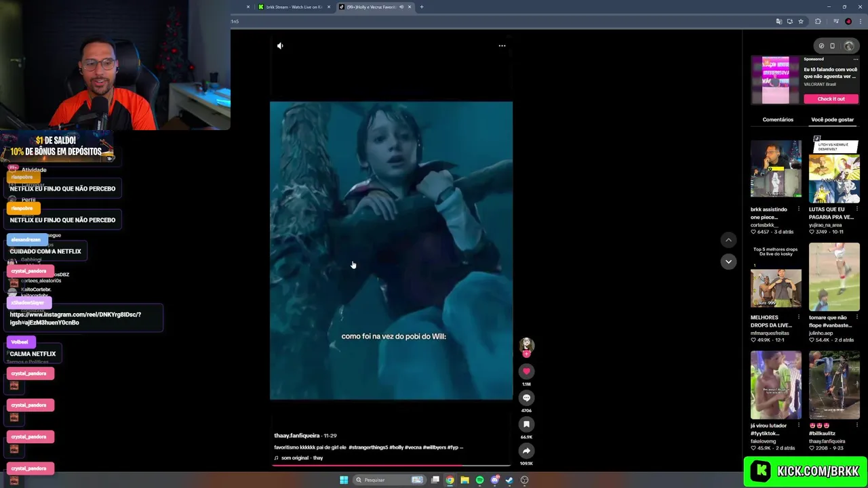
Task: Open the profile avatar in the top-right pill
Action: point(849,45)
